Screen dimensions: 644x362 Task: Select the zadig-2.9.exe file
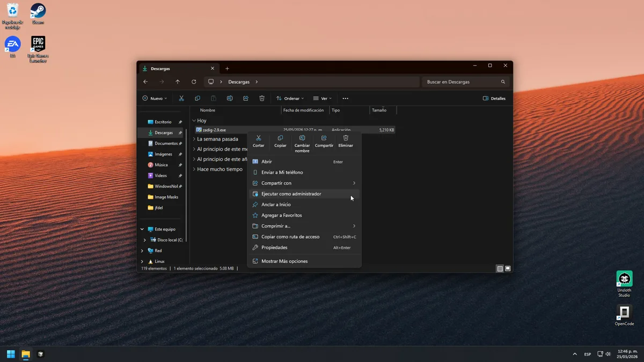[x=295, y=130]
